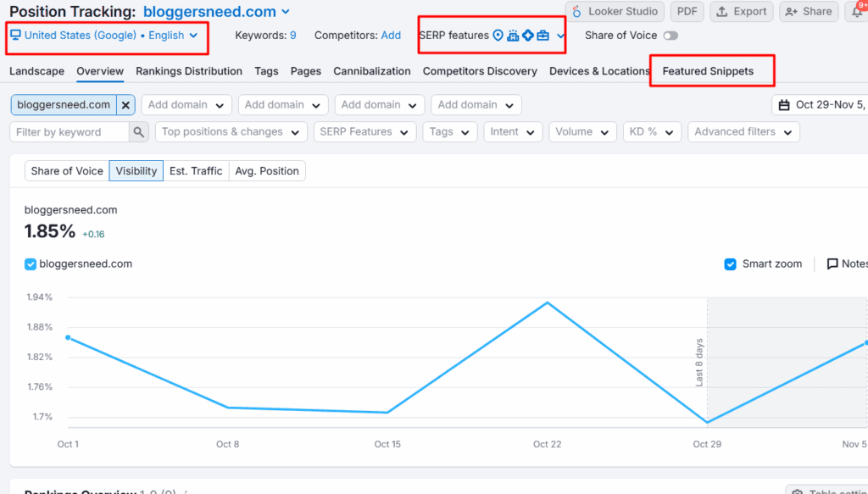The height and width of the screenshot is (494, 868).
Task: Click the Table settings gear at bottom right
Action: coord(798,490)
